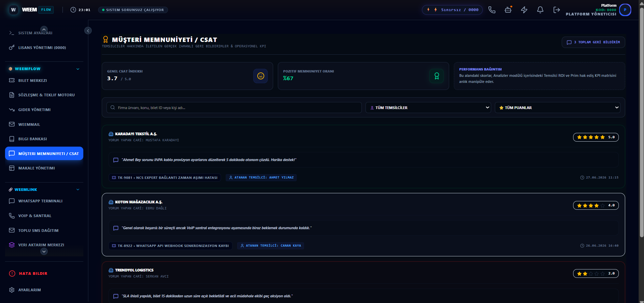This screenshot has height=303, width=644.
Task: Click the lightning bolt quick actions icon
Action: (x=524, y=10)
